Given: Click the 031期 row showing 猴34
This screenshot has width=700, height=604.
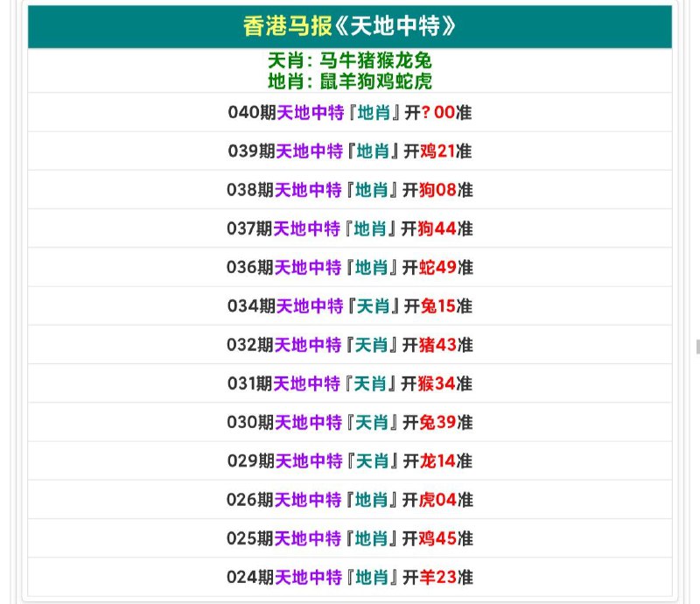Looking at the screenshot, I should coord(349,383).
